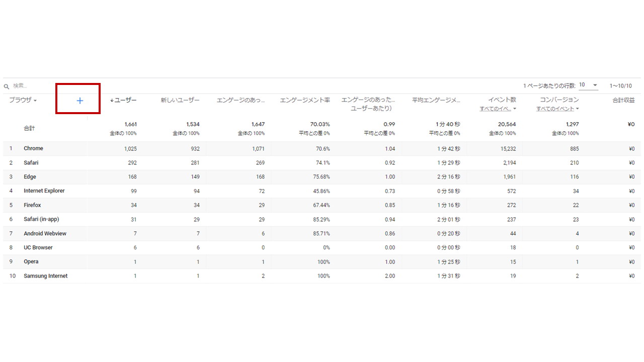Image resolution: width=644 pixels, height=362 pixels.
Task: Click the magnifier search icon
Action: pyautogui.click(x=7, y=86)
